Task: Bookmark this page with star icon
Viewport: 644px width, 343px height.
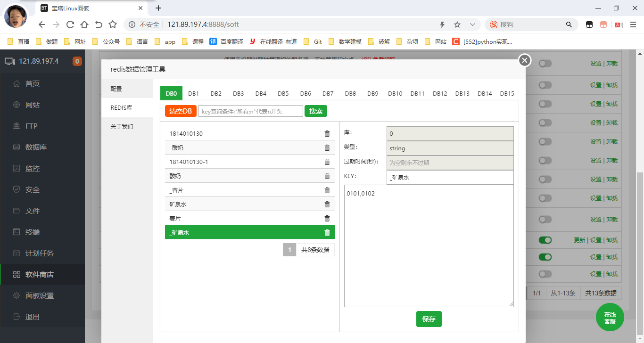Action: click(457, 24)
